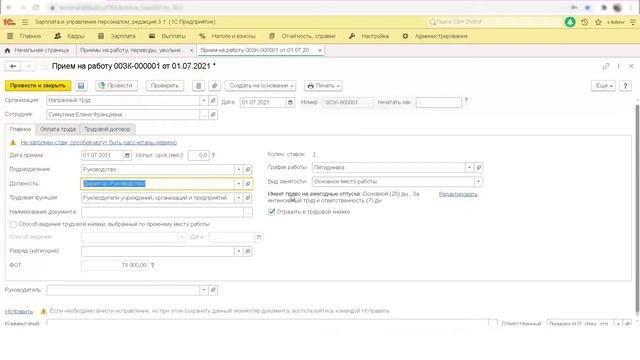Open favorites star icon in header

tap(598, 22)
